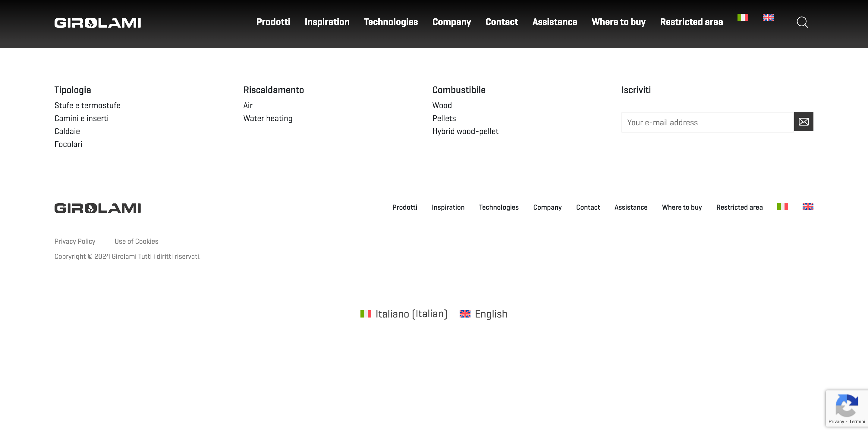Open the Privacy Policy link

tap(75, 241)
